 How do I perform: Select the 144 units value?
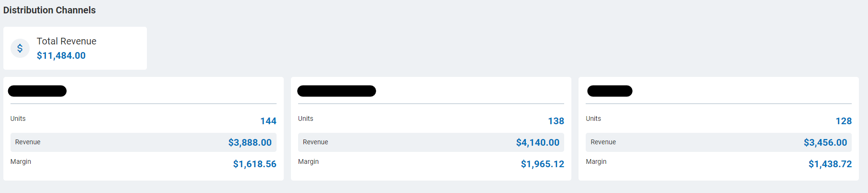[x=268, y=121]
